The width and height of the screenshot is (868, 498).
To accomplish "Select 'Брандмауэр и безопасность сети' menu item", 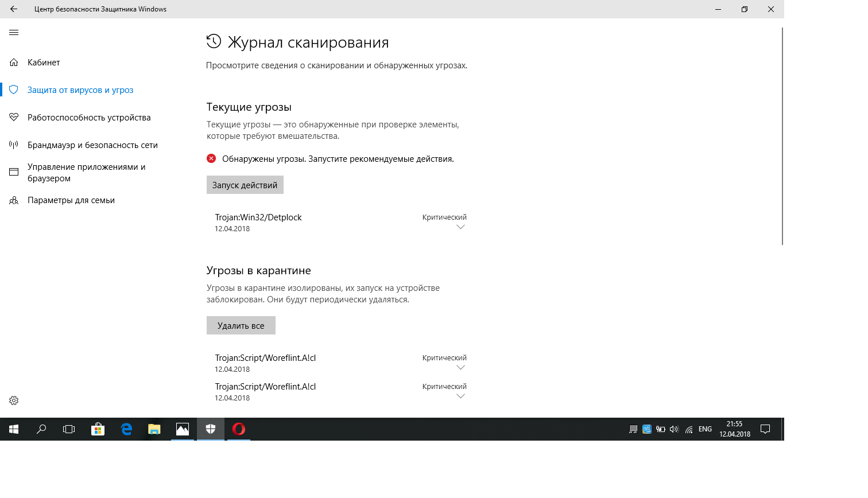I will [92, 145].
